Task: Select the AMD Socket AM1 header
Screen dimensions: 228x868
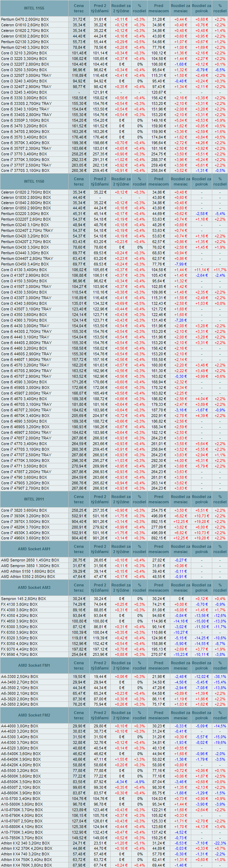Action: (34, 549)
